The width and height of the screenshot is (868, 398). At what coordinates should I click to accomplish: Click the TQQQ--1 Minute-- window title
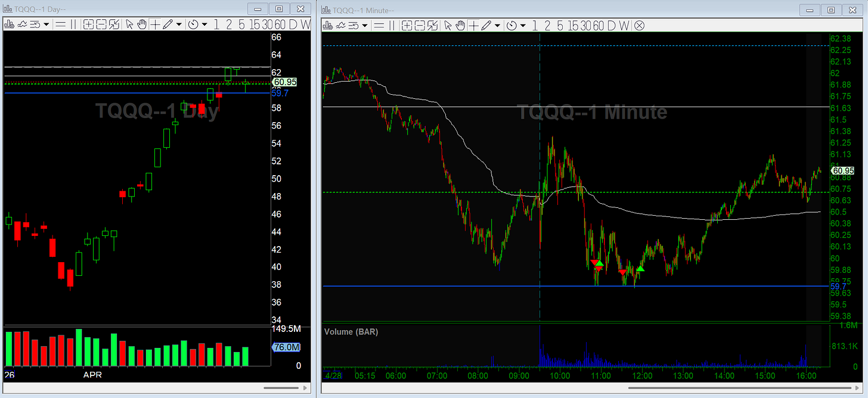click(364, 10)
